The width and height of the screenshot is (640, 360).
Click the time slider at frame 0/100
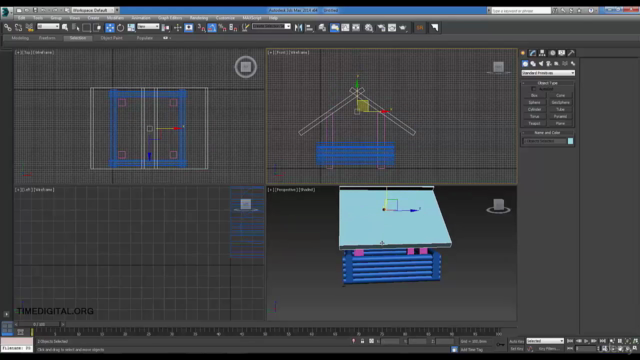coord(40,324)
